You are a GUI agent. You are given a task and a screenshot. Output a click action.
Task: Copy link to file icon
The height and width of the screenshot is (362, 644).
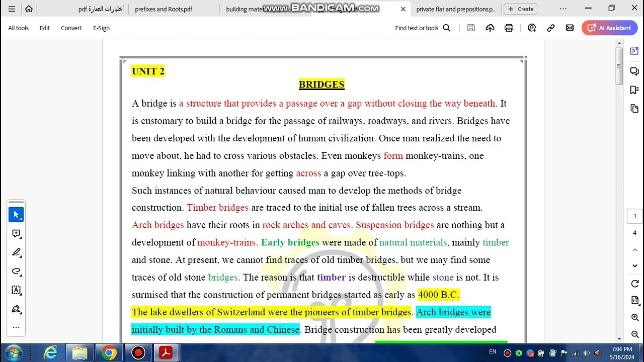[551, 28]
